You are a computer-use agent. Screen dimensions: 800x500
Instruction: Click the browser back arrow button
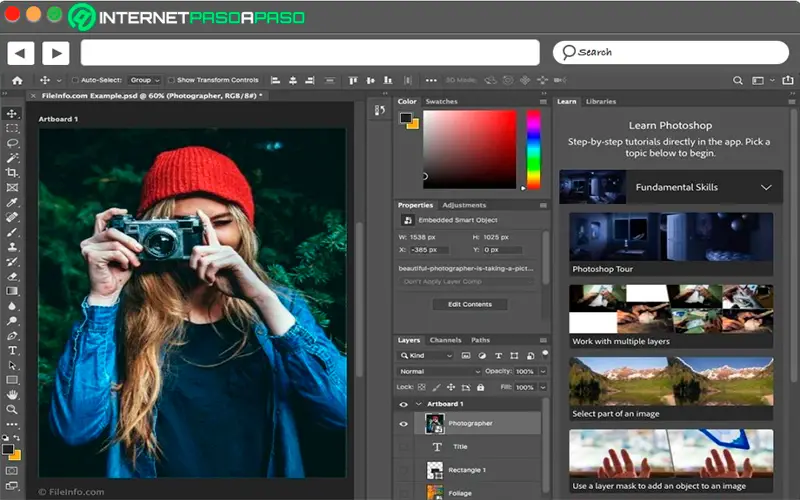click(x=21, y=53)
